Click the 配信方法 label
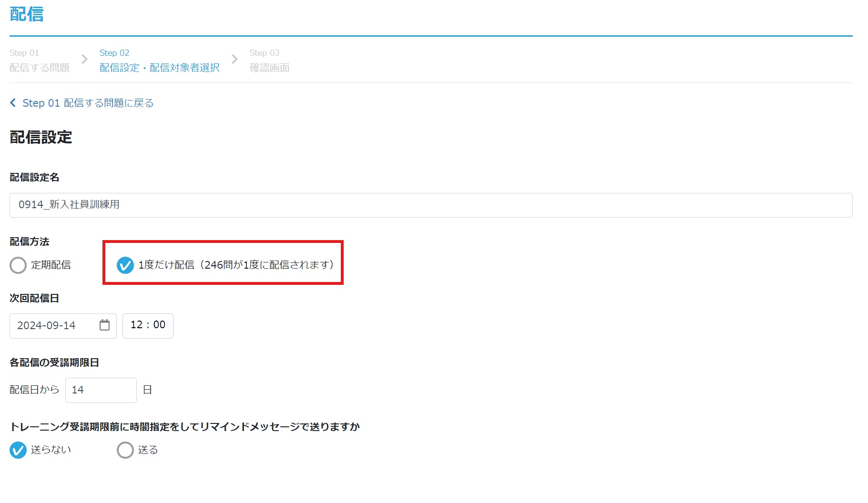This screenshot has height=503, width=868. click(30, 241)
